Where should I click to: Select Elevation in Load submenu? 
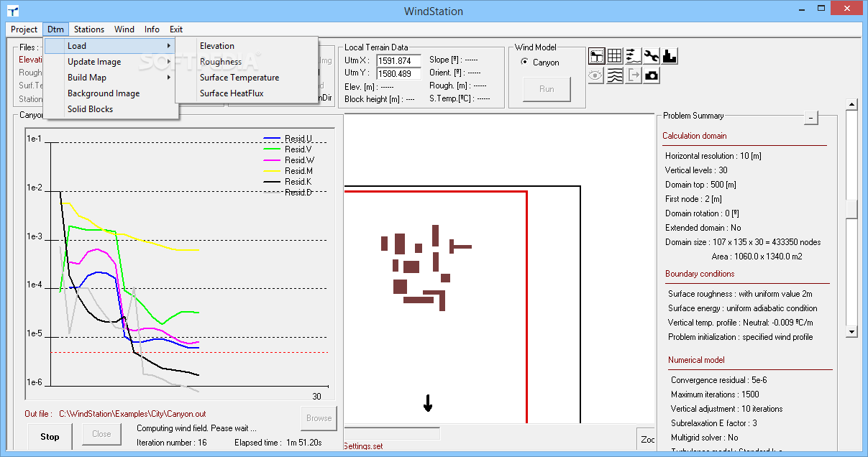click(247, 46)
